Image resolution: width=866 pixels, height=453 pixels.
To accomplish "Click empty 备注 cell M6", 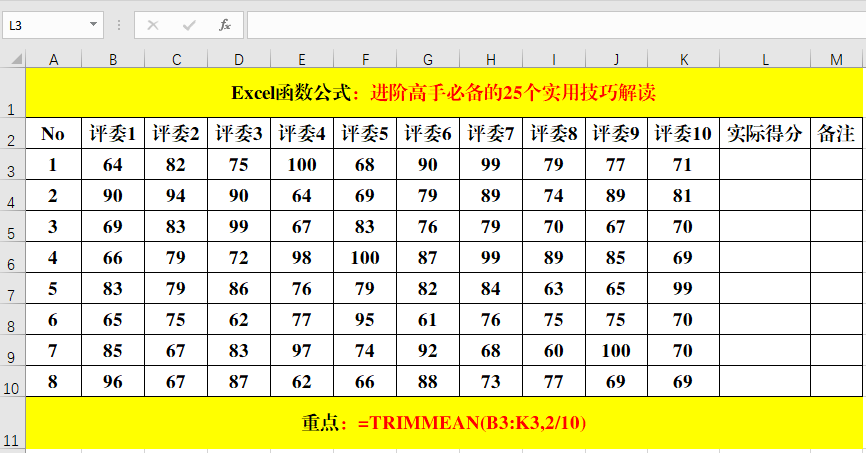I will click(x=836, y=257).
